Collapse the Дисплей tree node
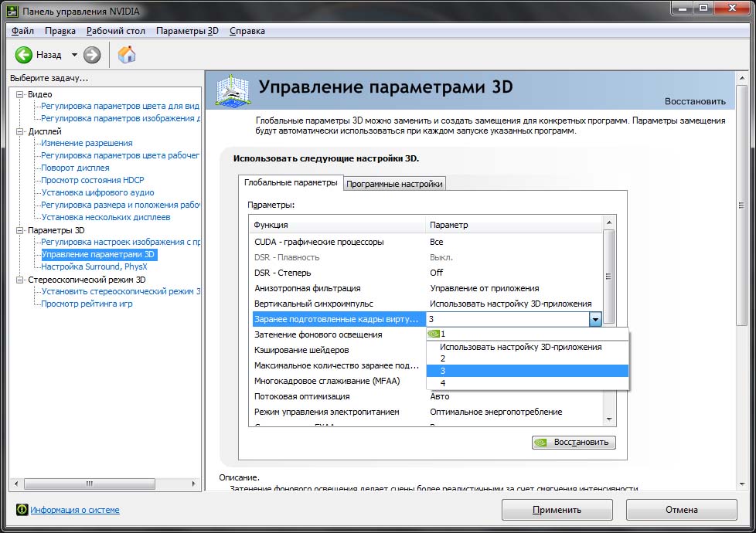This screenshot has width=756, height=533. coord(20,131)
